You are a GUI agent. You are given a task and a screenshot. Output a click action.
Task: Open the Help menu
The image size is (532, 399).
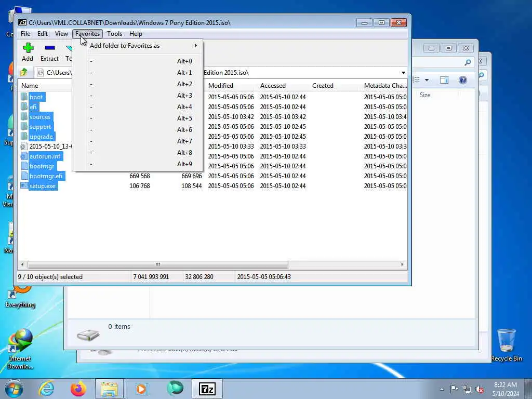(x=136, y=34)
